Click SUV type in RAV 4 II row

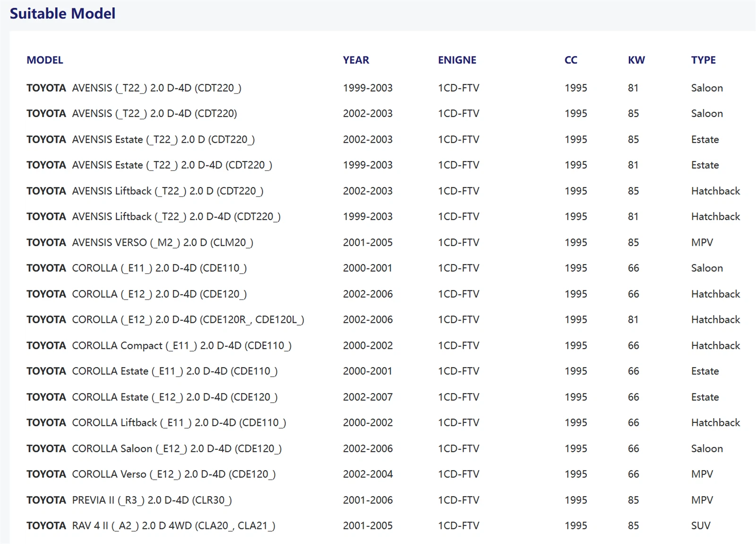701,526
